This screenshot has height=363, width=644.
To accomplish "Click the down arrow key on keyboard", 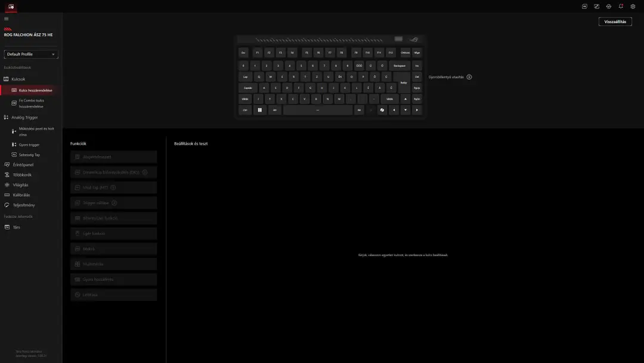I will click(405, 110).
